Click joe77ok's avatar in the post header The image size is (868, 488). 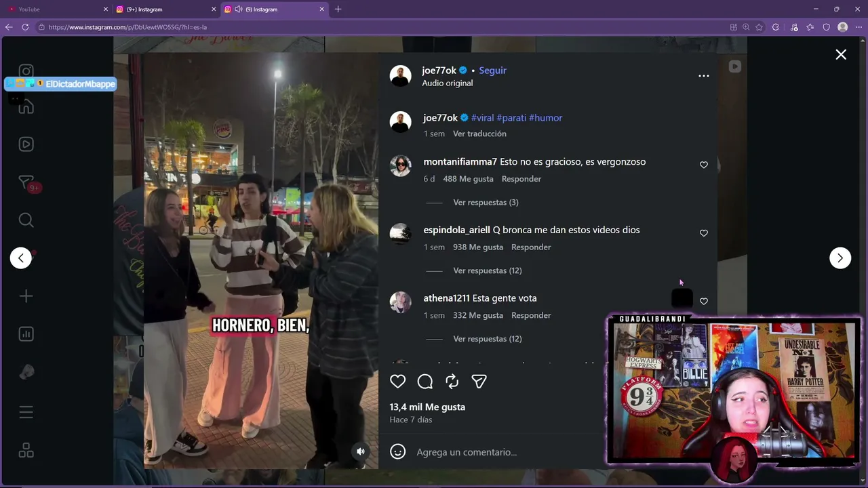coord(401,76)
